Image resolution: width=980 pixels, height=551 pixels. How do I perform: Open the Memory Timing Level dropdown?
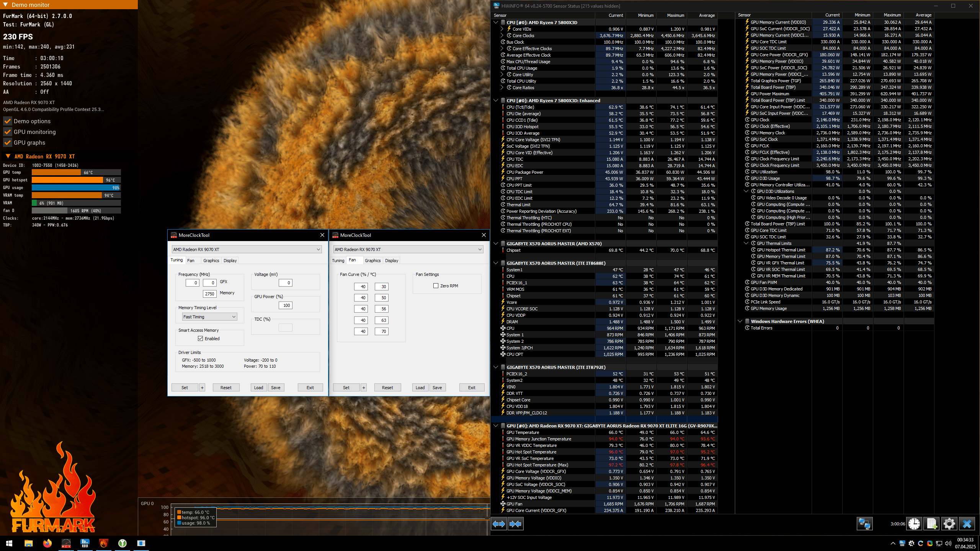point(209,317)
